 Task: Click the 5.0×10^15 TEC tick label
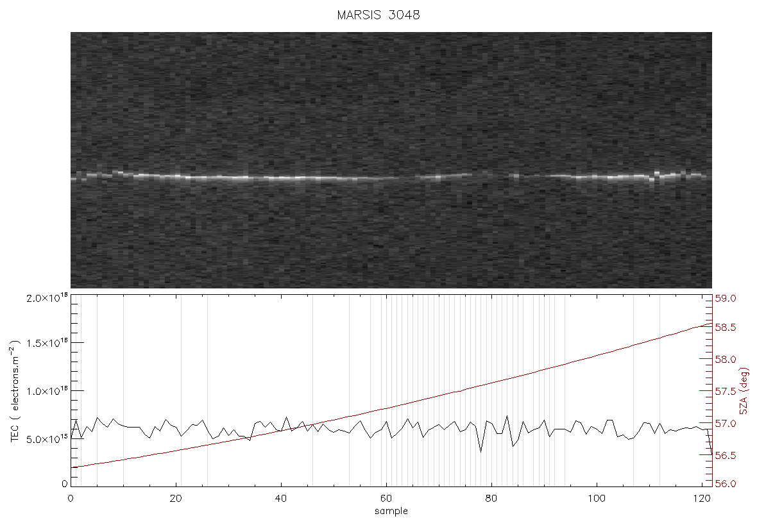point(46,440)
